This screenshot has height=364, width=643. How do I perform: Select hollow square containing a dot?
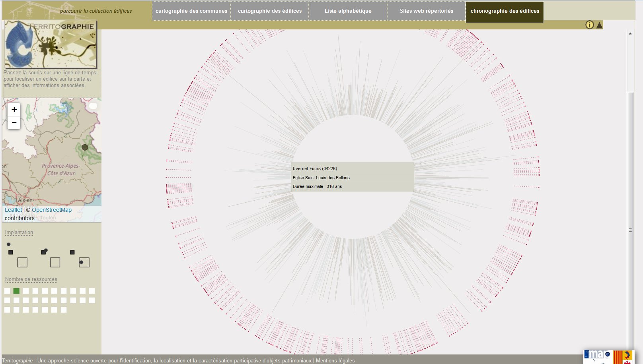click(x=84, y=262)
